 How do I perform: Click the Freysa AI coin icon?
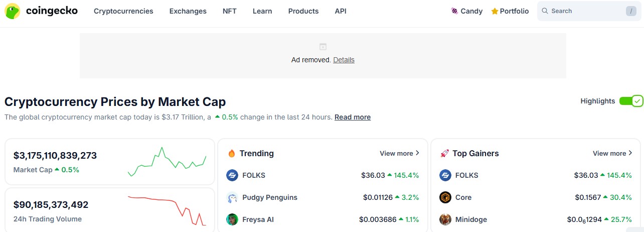232,219
